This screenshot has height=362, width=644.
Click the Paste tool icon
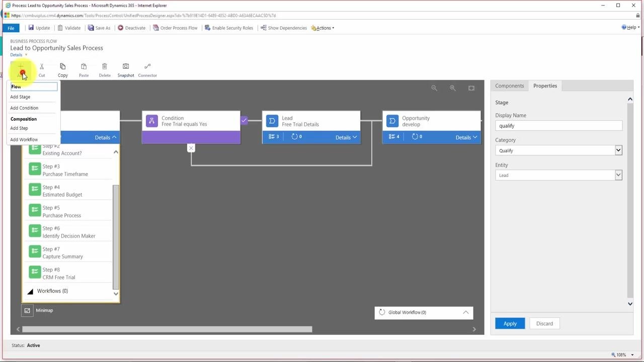click(x=84, y=66)
